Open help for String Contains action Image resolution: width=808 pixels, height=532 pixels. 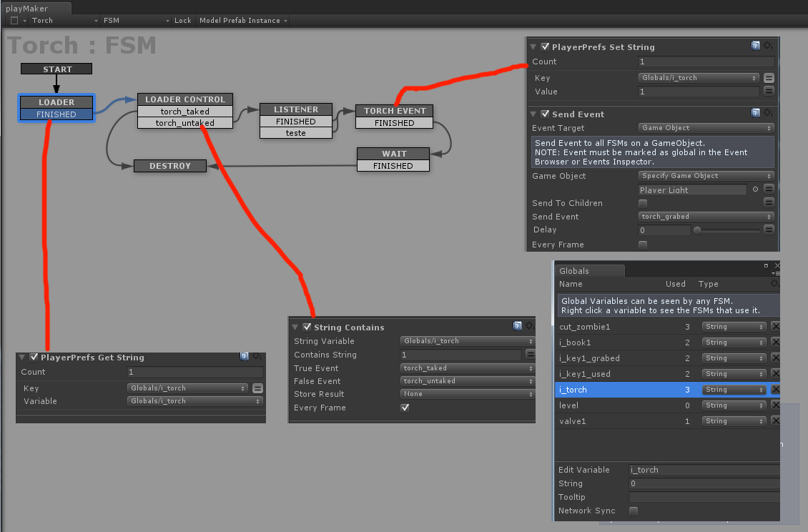click(518, 326)
